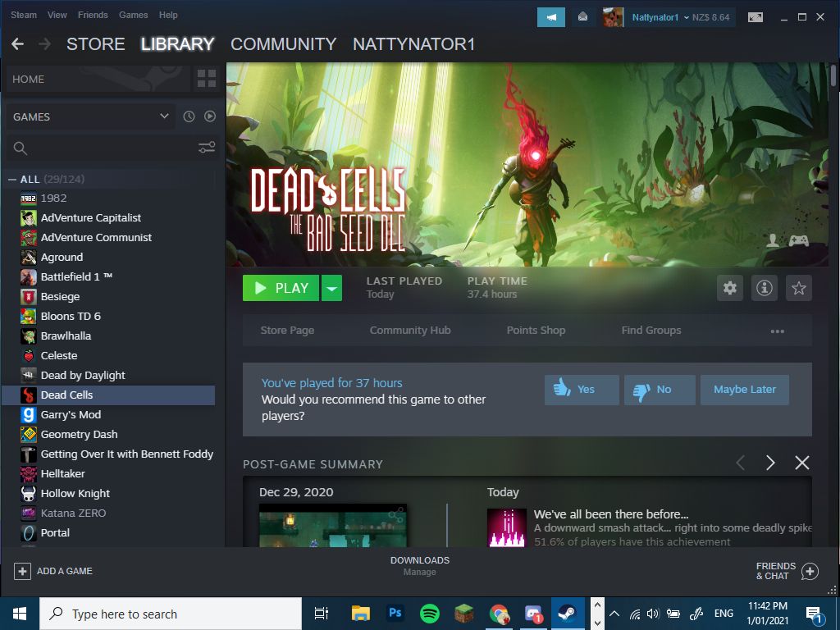This screenshot has width=840, height=630.
Task: Expand the GAMES category dropdown
Action: coord(164,116)
